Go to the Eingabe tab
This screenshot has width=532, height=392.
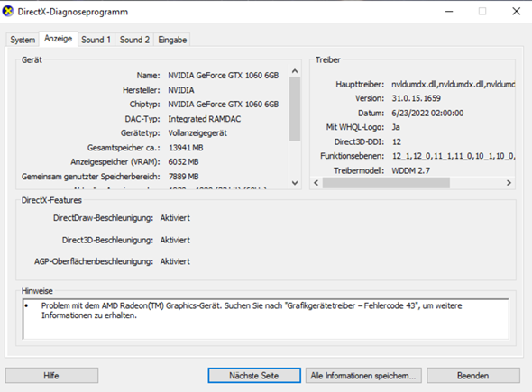[x=172, y=40]
